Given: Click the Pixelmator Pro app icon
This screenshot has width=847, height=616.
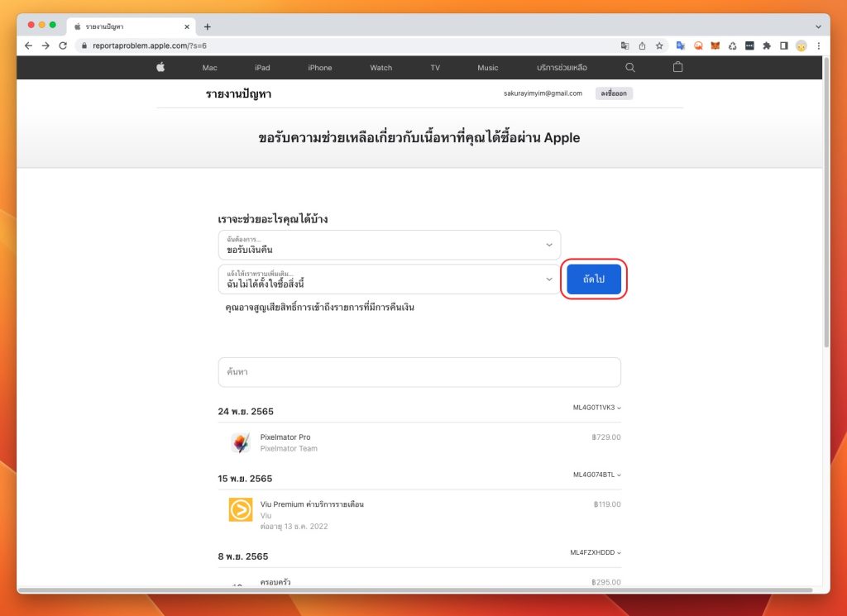Looking at the screenshot, I should (x=240, y=442).
